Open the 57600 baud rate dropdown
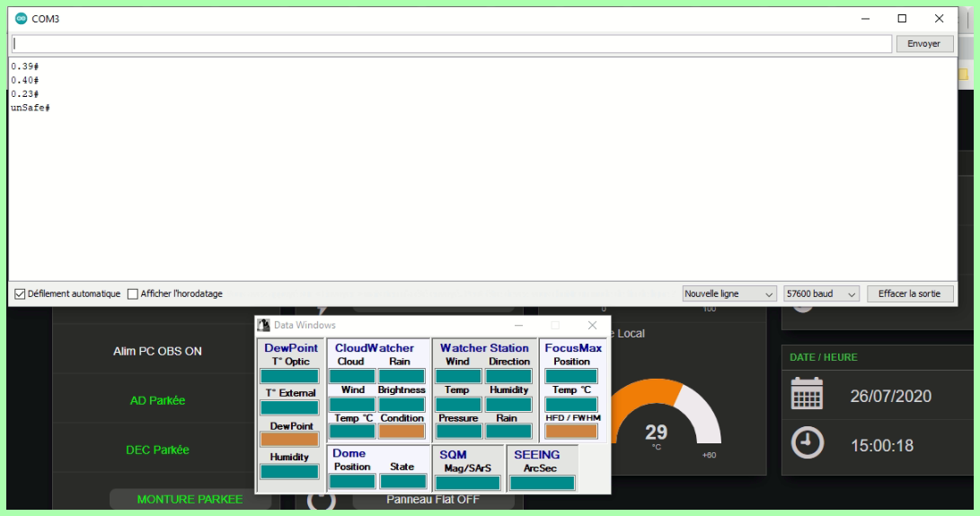This screenshot has width=980, height=516. click(x=821, y=293)
